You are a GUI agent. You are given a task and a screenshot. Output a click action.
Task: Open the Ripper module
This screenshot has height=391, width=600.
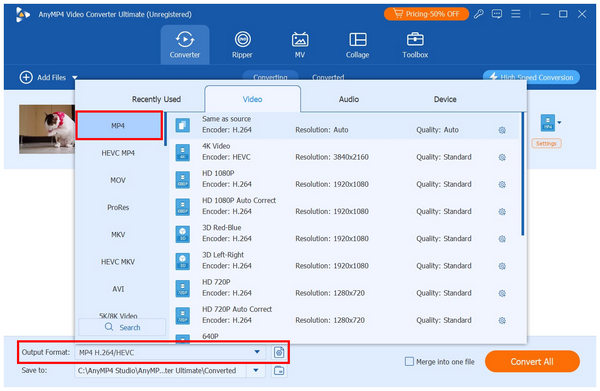coord(242,45)
